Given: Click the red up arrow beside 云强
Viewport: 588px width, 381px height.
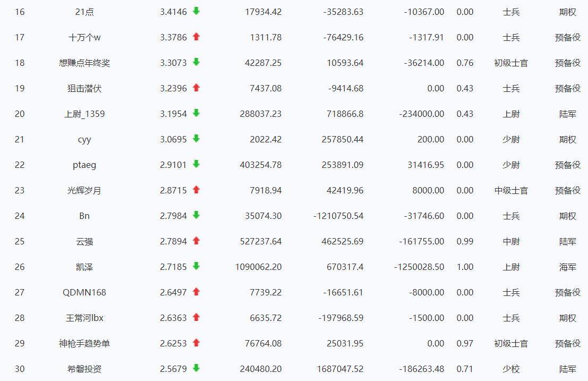Looking at the screenshot, I should pos(196,241).
